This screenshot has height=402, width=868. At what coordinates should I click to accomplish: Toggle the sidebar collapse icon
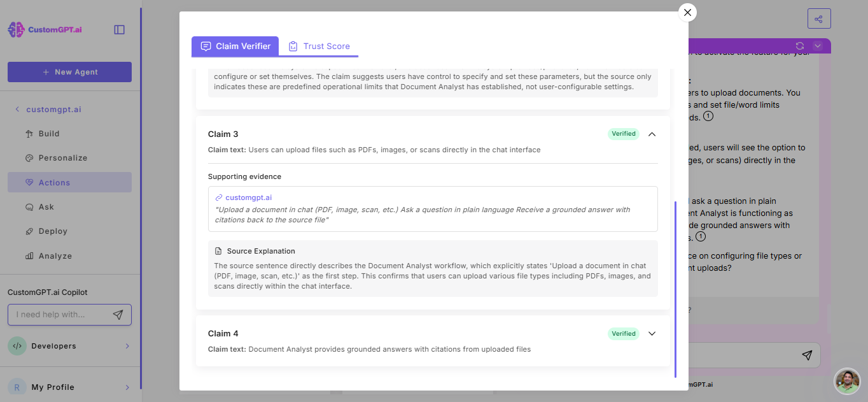pos(119,29)
